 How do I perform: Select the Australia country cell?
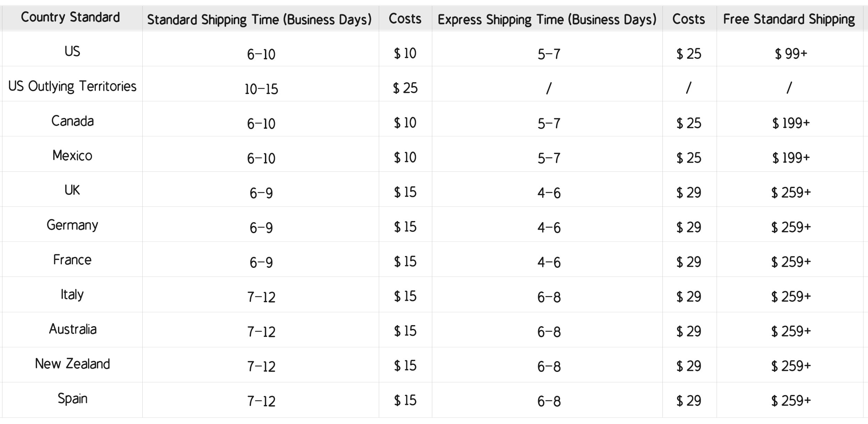(x=72, y=329)
